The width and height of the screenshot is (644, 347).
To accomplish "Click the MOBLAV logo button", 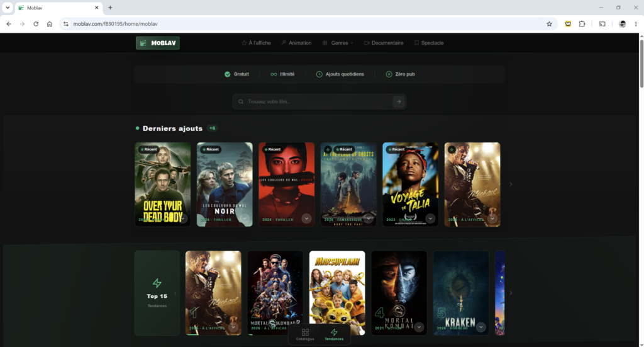I will click(x=158, y=43).
